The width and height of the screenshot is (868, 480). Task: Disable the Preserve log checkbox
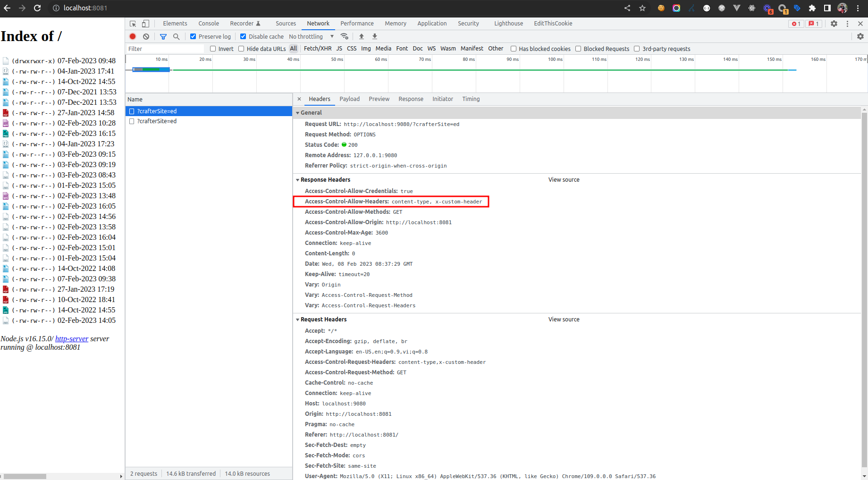[x=193, y=36]
